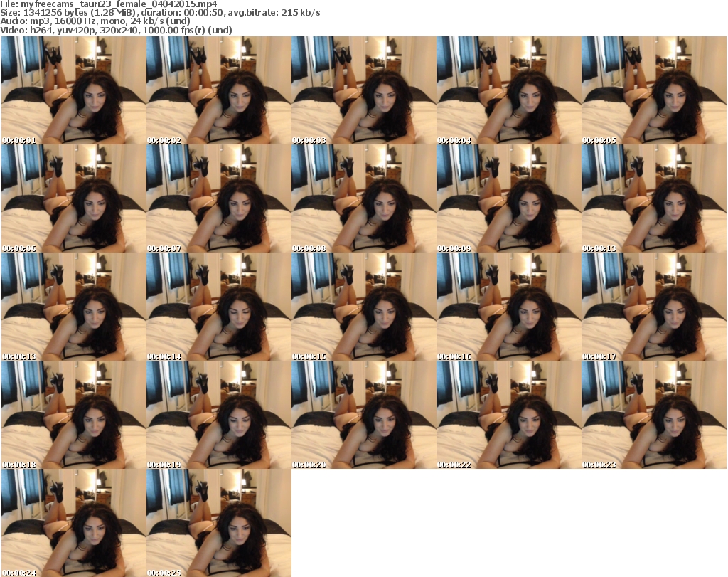Click the 'Audio: mp3, 16000 Hz' line
The width and height of the screenshot is (728, 577).
tap(95, 21)
